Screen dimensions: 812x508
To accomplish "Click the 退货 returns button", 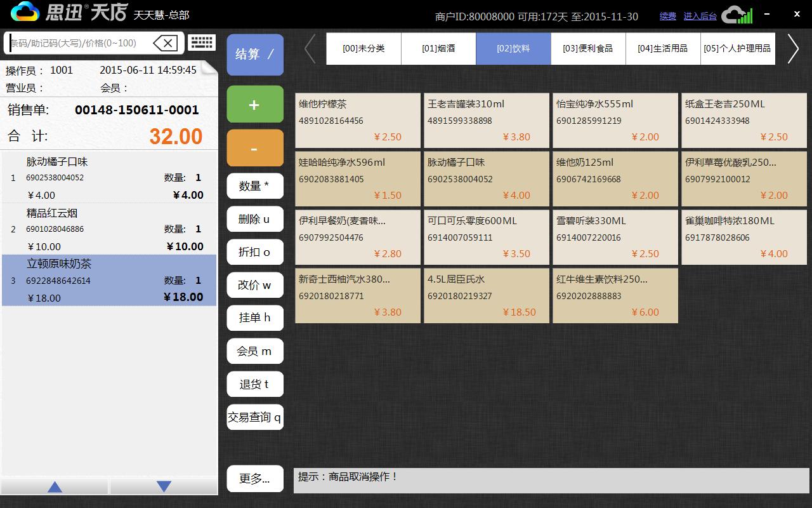I will (254, 384).
